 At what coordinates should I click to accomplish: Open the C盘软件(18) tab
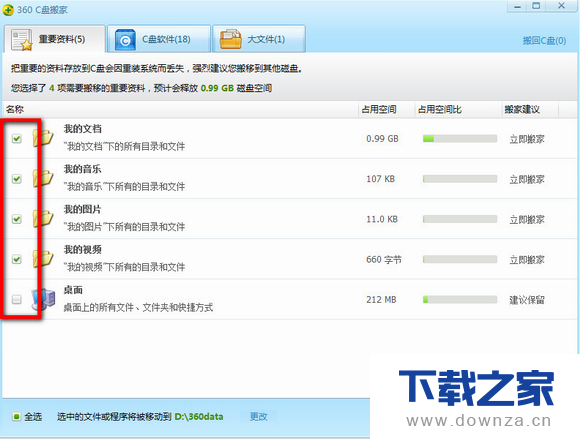[159, 39]
